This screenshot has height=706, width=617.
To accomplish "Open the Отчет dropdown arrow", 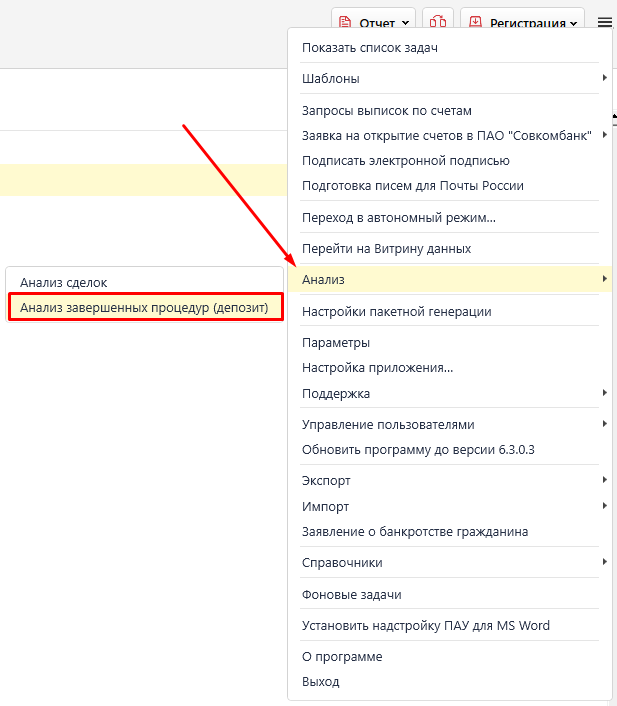I will tap(405, 23).
